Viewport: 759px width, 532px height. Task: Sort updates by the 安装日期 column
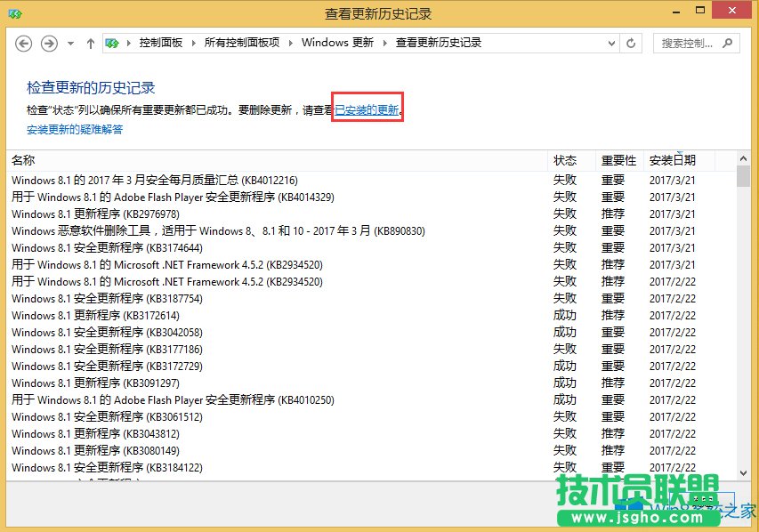(672, 160)
